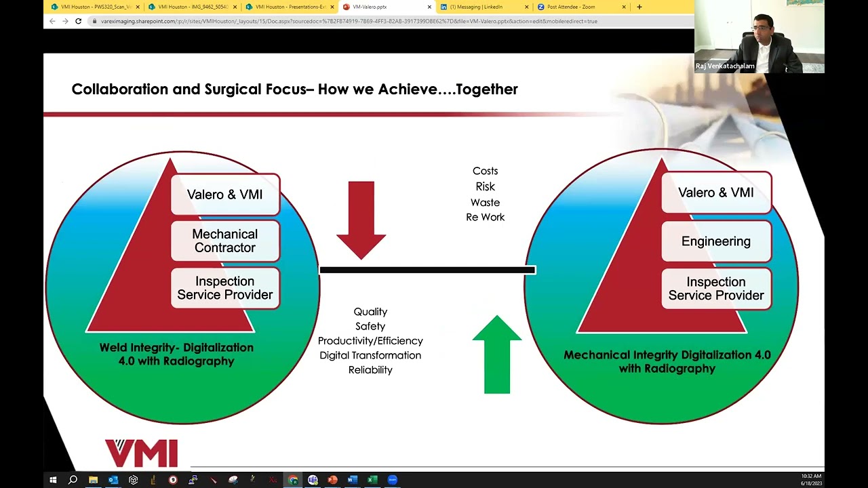Click right circle's 'Valero & VMI' box
Viewport: 868px width, 488px height.
pos(716,192)
